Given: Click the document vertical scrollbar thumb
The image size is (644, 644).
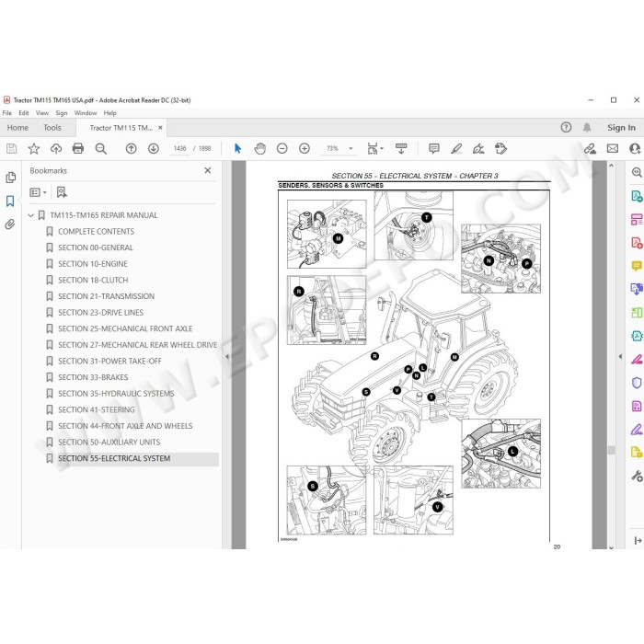Looking at the screenshot, I should [x=611, y=450].
